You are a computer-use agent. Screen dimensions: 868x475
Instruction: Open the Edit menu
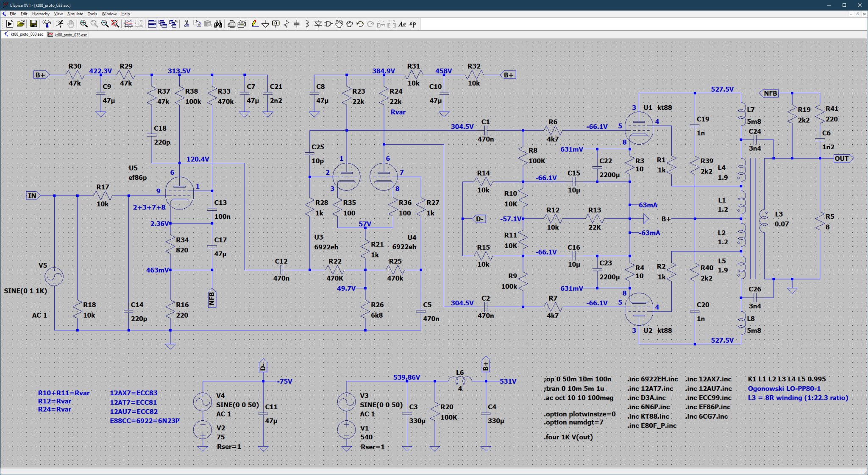pos(24,14)
